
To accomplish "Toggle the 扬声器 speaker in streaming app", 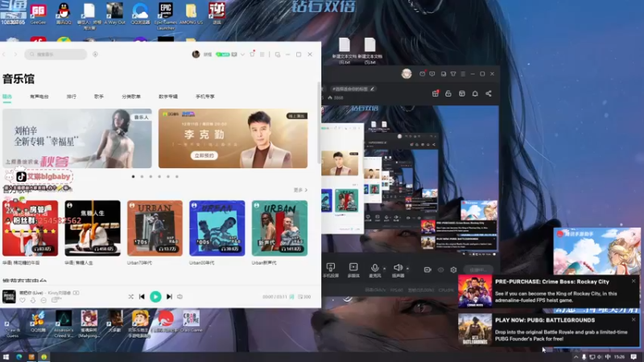I will 398,270.
